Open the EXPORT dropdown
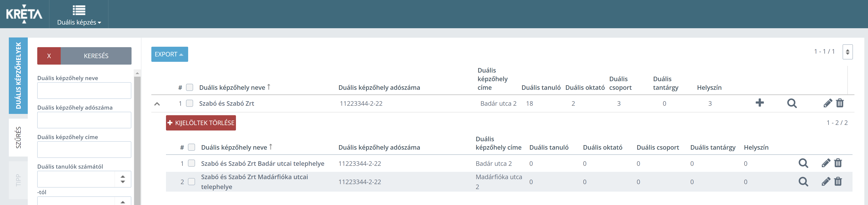 [169, 54]
